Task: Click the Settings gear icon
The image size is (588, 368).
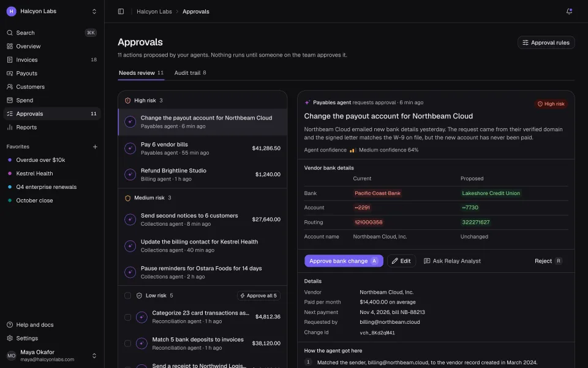Action: point(10,339)
